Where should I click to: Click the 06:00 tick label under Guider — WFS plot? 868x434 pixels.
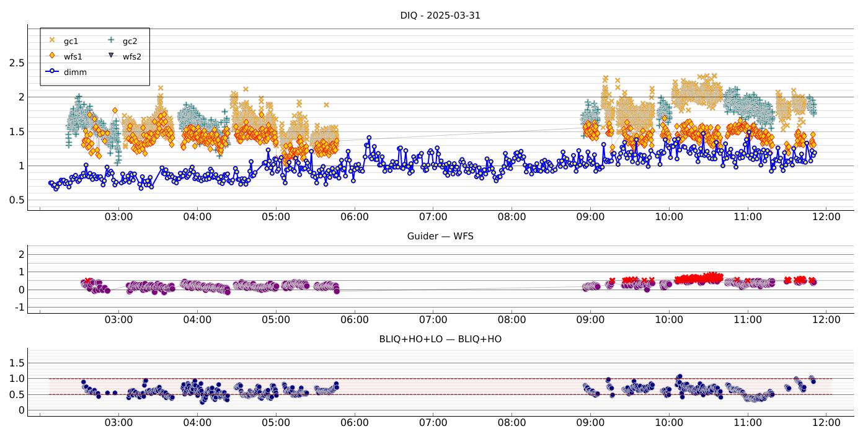355,320
